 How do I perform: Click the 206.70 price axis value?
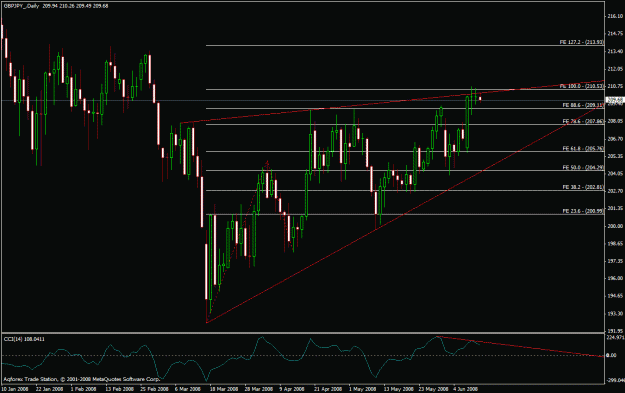tap(615, 139)
